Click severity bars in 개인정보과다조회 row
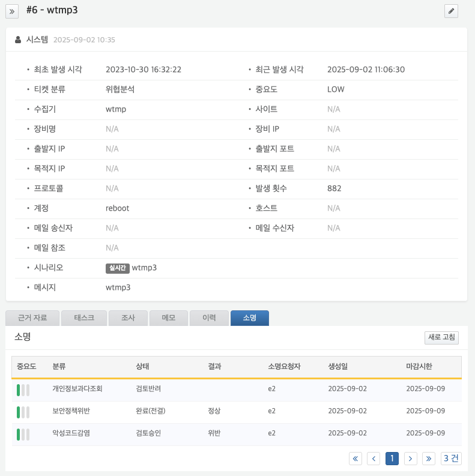475x476 pixels. coord(23,390)
